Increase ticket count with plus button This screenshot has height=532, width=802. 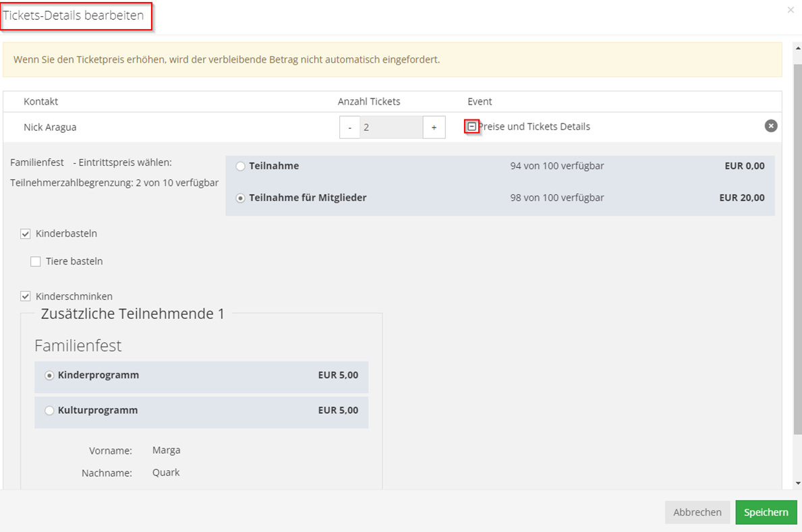pos(434,127)
